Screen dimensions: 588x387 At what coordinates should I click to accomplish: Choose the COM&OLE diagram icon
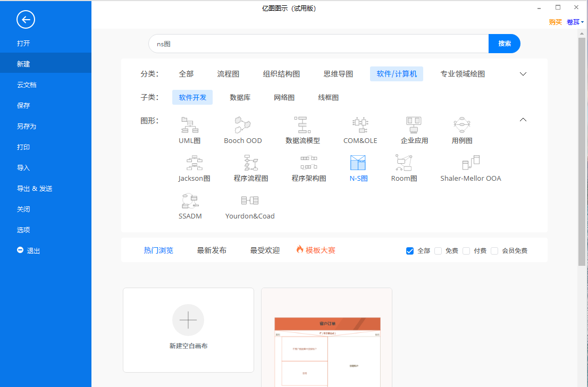[360, 125]
